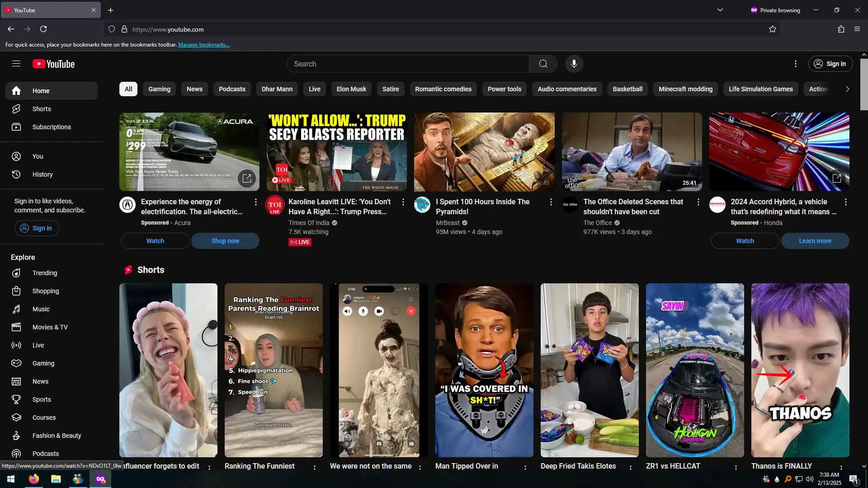Click the search magnifier button
This screenshot has height=488, width=868.
coord(543,64)
